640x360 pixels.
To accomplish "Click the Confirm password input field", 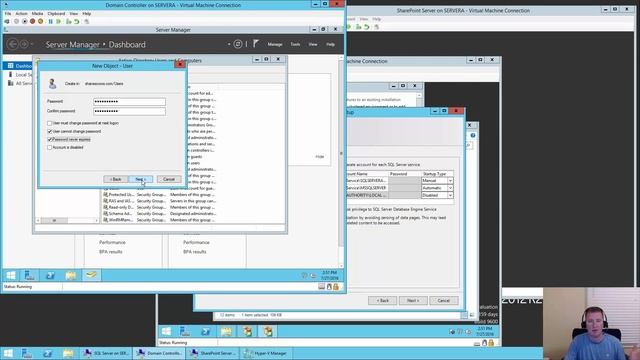I will (x=129, y=111).
